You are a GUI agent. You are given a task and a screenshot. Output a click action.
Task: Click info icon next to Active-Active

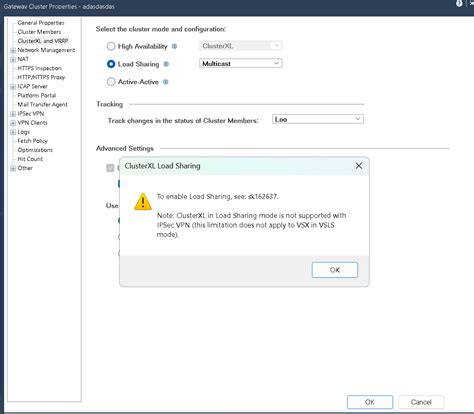[165, 82]
